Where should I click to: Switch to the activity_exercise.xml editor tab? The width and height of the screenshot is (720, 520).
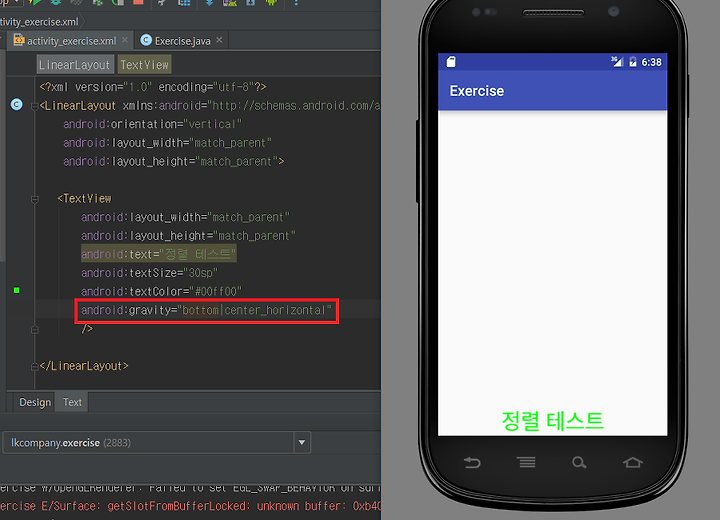point(71,41)
